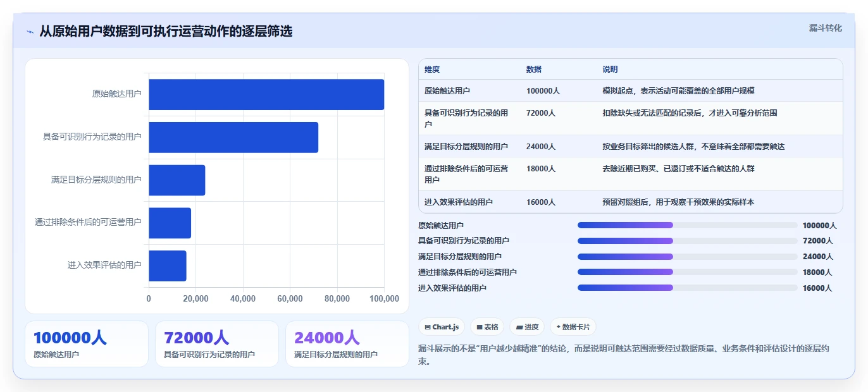Click the 72000人 data card
Viewport: 868px width, 392px height.
point(217,344)
